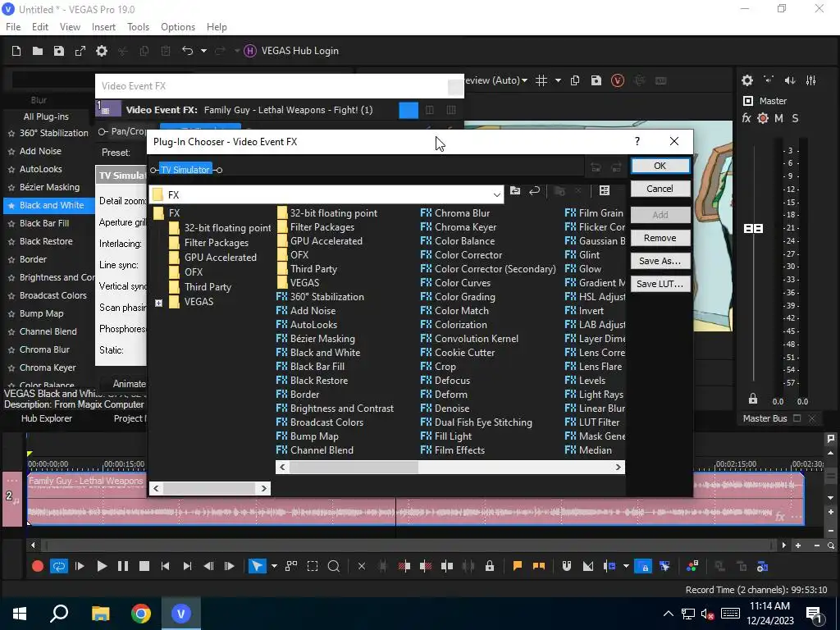Mute the Master bus with M
The width and height of the screenshot is (840, 630).
click(x=778, y=118)
